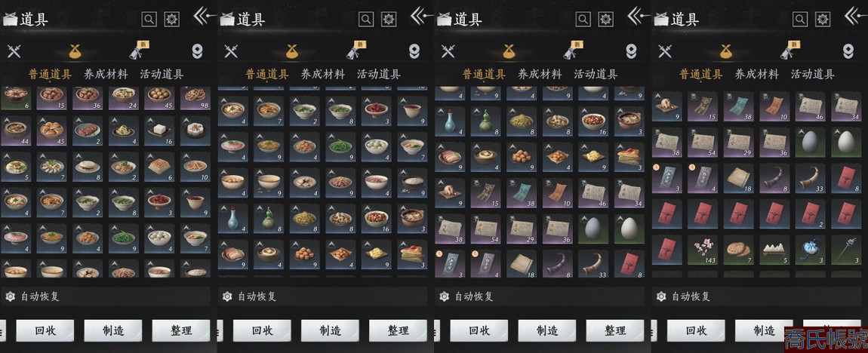Click 回收 in the leftmost panel
The width and height of the screenshot is (868, 353).
(x=45, y=331)
